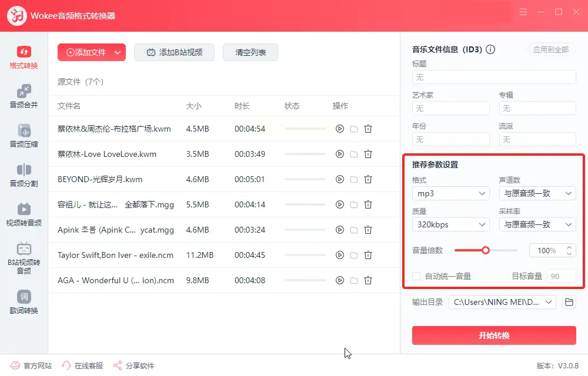Play Taylor Swift,Bon Iver - exile.ncm
Screen dimensions: 588x376
(x=340, y=255)
